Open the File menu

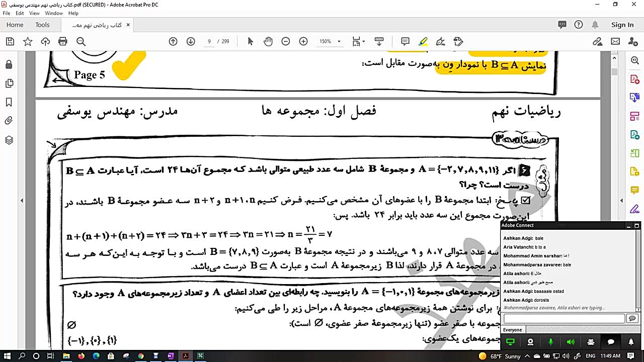coord(7,13)
